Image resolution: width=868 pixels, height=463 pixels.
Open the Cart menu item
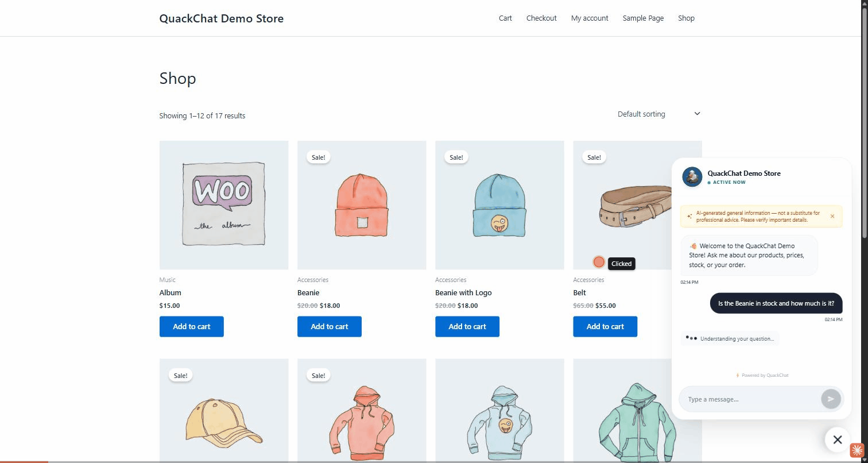tap(505, 18)
